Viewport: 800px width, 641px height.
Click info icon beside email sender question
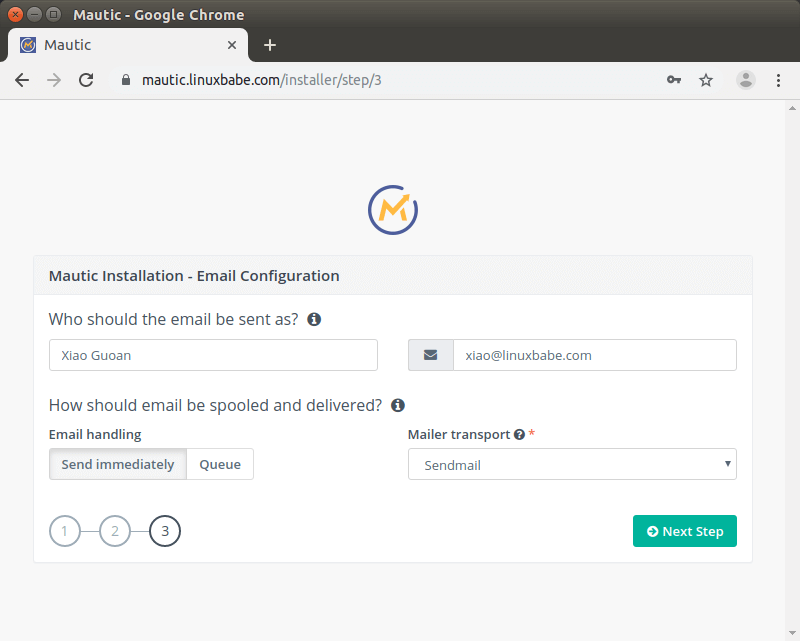[314, 320]
